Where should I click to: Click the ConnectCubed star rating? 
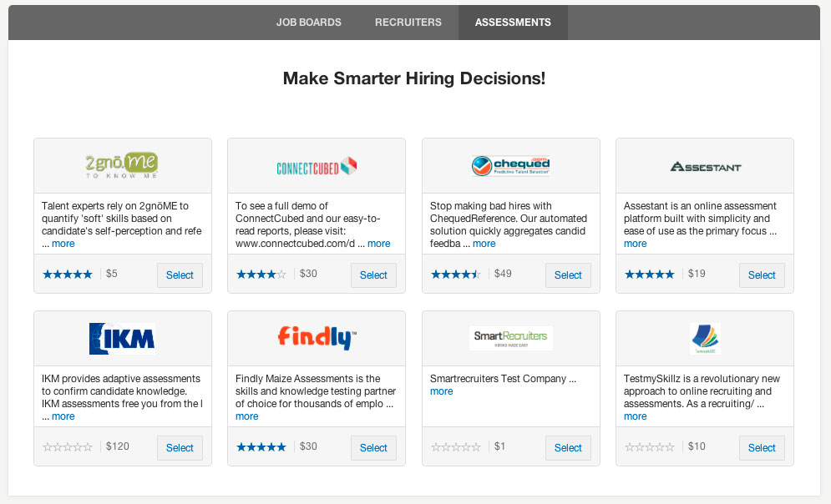[x=261, y=275]
